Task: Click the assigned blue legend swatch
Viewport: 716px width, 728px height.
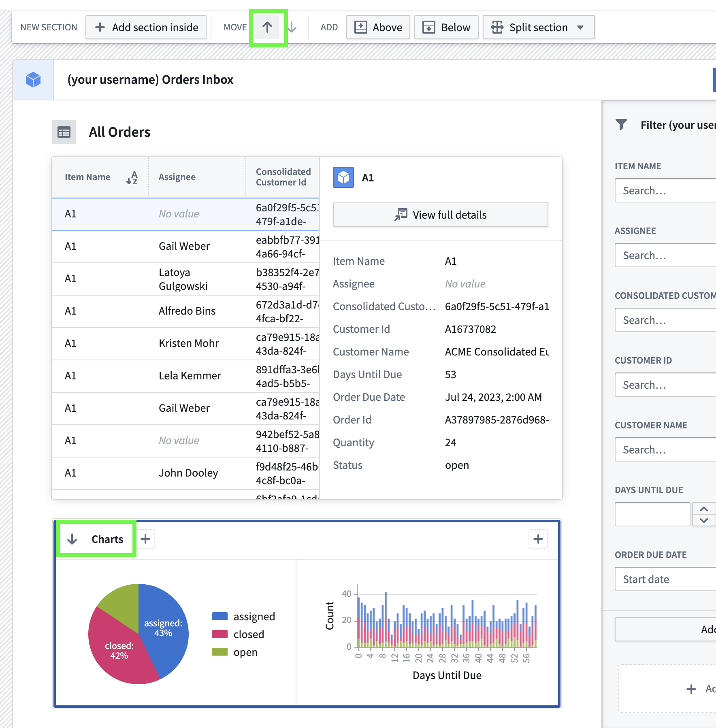Action: click(x=219, y=616)
